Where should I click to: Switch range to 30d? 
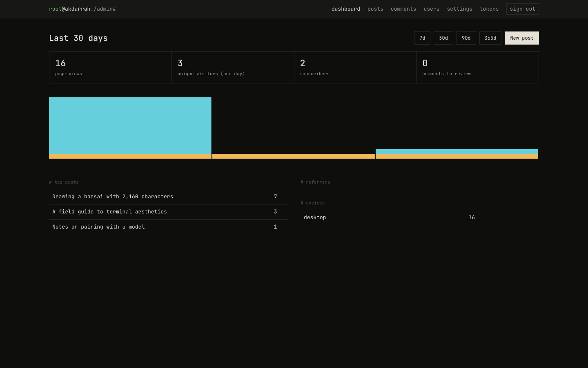[x=443, y=38]
